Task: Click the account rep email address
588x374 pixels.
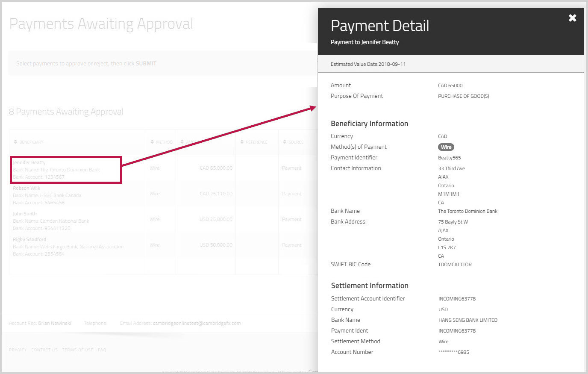Action: 197,323
